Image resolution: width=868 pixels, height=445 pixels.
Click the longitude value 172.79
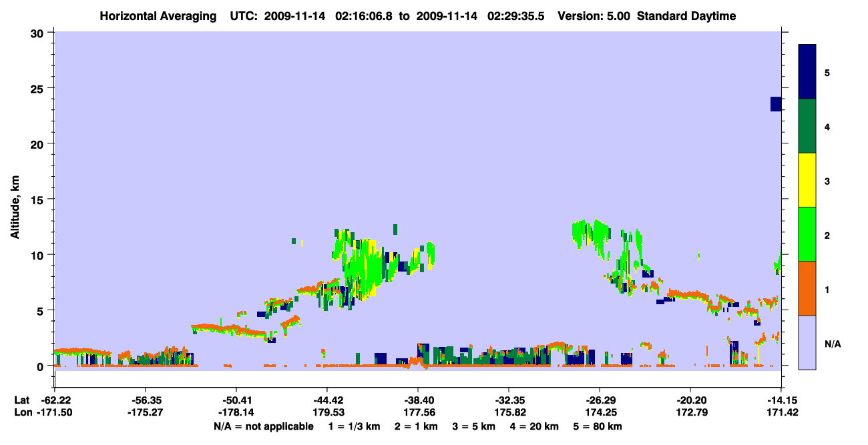[x=690, y=412]
